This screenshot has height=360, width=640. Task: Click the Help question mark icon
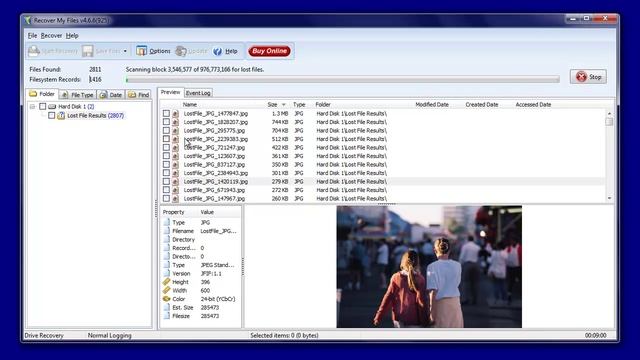pos(218,51)
